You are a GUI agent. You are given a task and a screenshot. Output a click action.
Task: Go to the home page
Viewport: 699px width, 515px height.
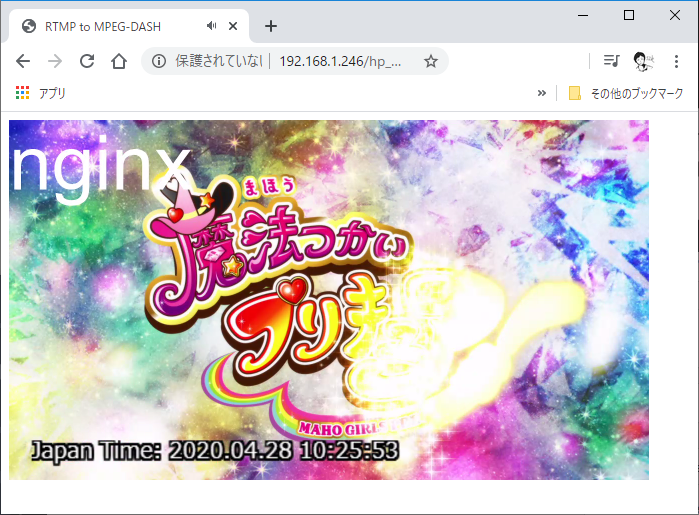click(119, 61)
